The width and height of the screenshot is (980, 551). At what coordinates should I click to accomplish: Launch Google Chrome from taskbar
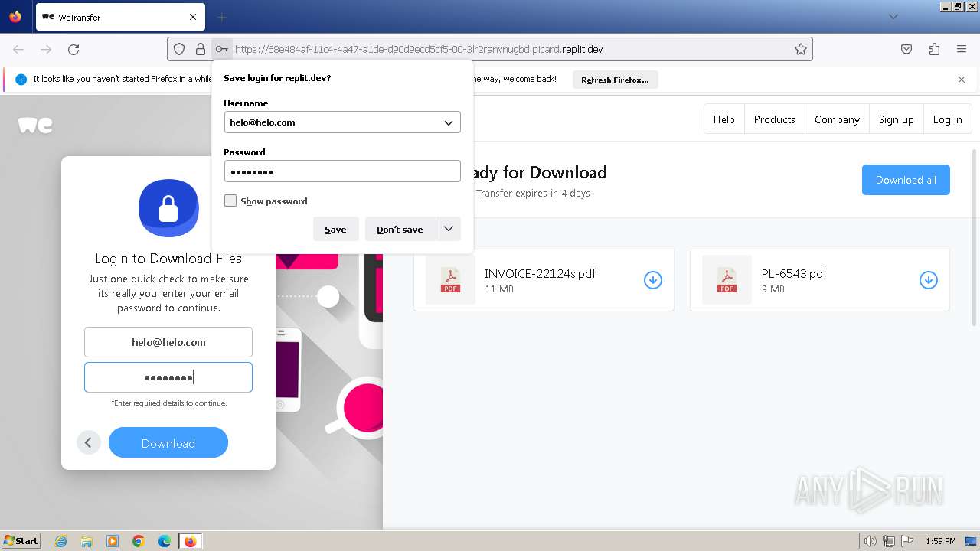tap(139, 541)
